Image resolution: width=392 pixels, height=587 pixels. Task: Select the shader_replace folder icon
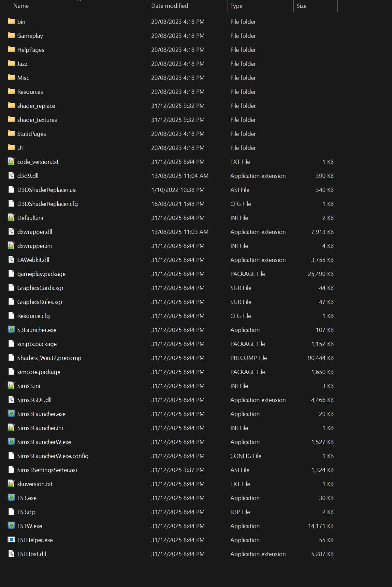(11, 106)
